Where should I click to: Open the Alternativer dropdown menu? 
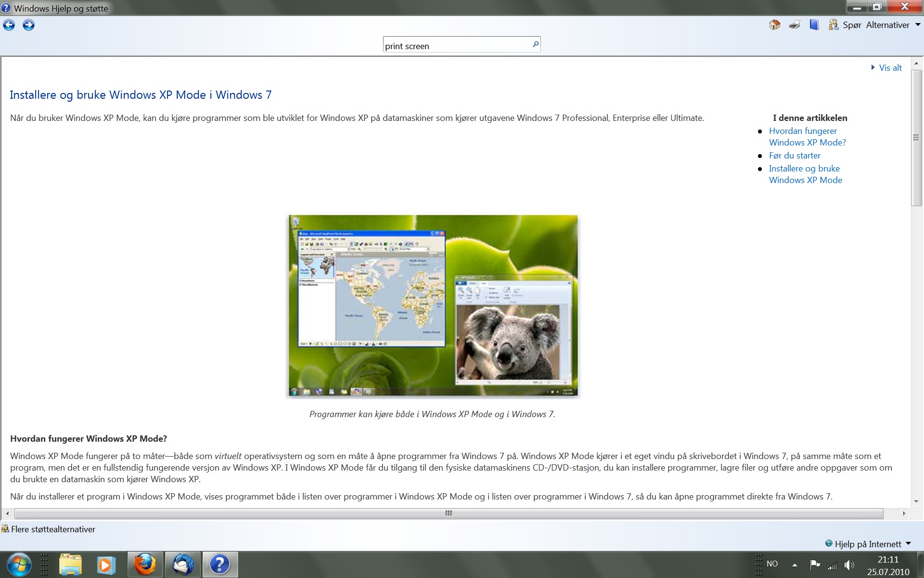pyautogui.click(x=893, y=25)
